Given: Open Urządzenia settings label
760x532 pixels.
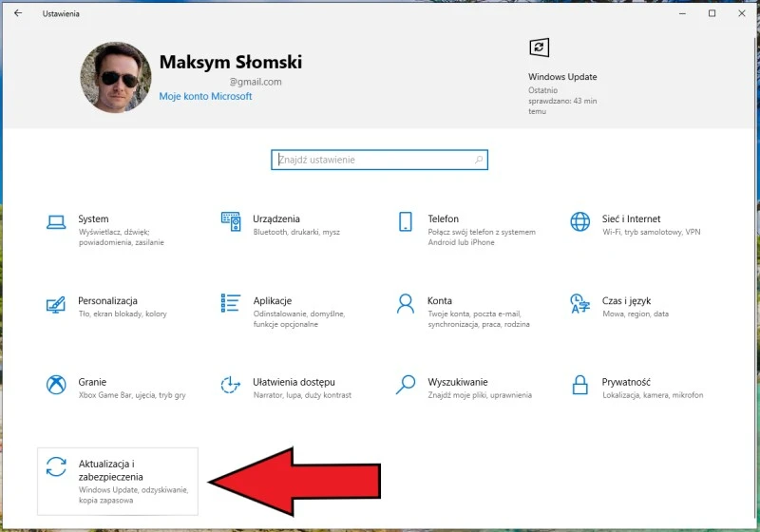Looking at the screenshot, I should [x=276, y=218].
